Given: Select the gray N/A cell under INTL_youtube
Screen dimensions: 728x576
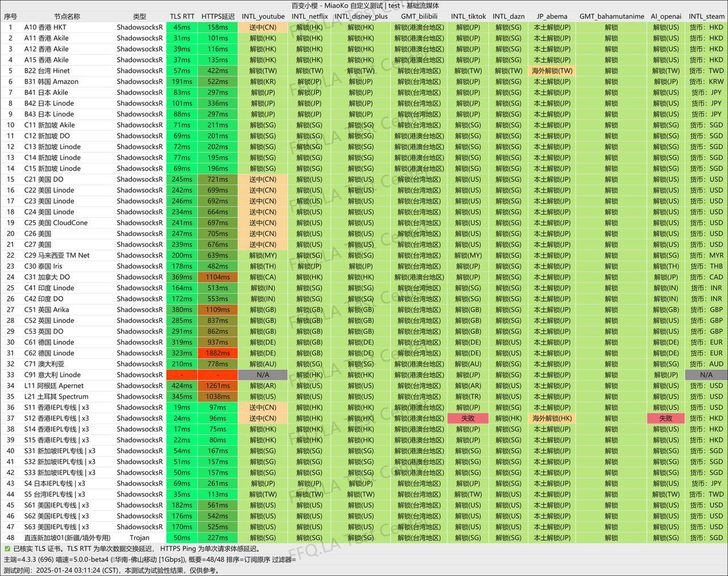Looking at the screenshot, I should pos(263,375).
